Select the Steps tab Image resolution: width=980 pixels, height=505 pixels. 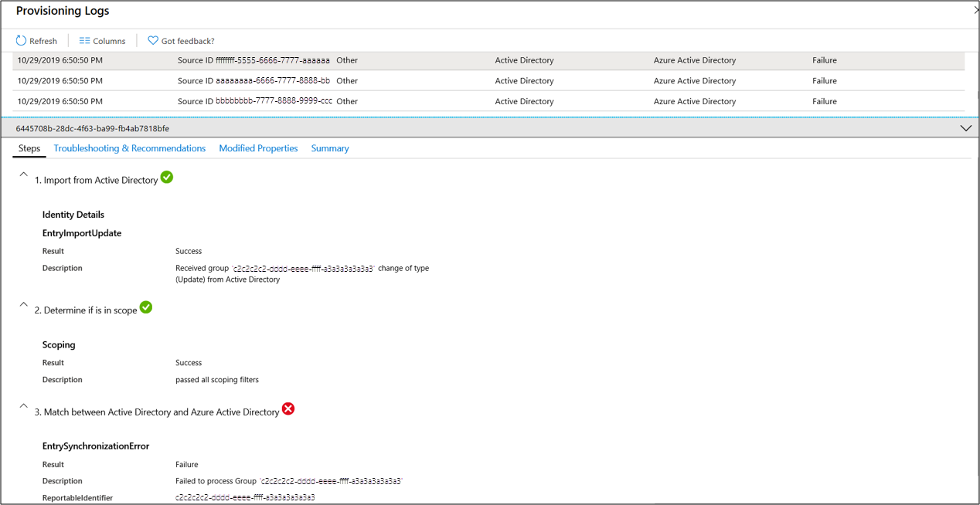coord(29,148)
